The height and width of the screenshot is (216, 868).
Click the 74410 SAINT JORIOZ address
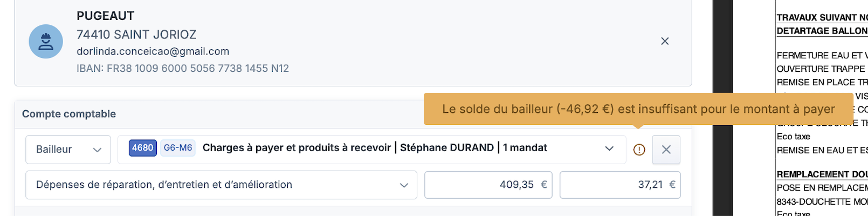[x=136, y=35]
